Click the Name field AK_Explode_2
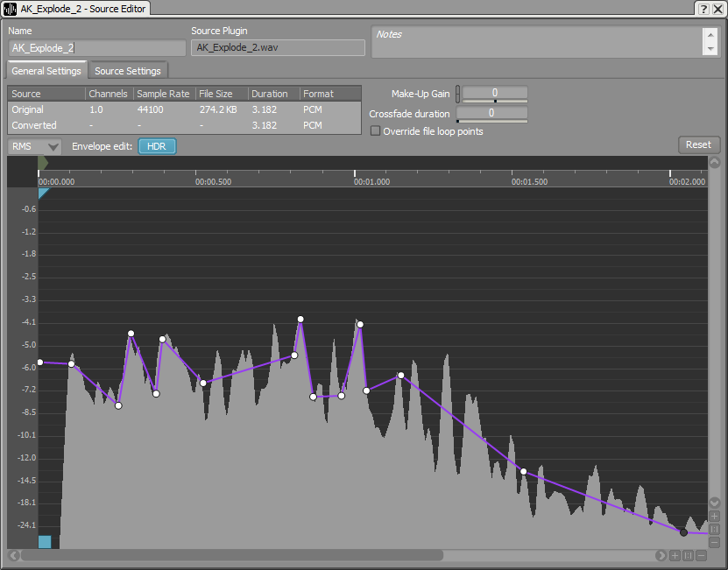 click(x=96, y=48)
